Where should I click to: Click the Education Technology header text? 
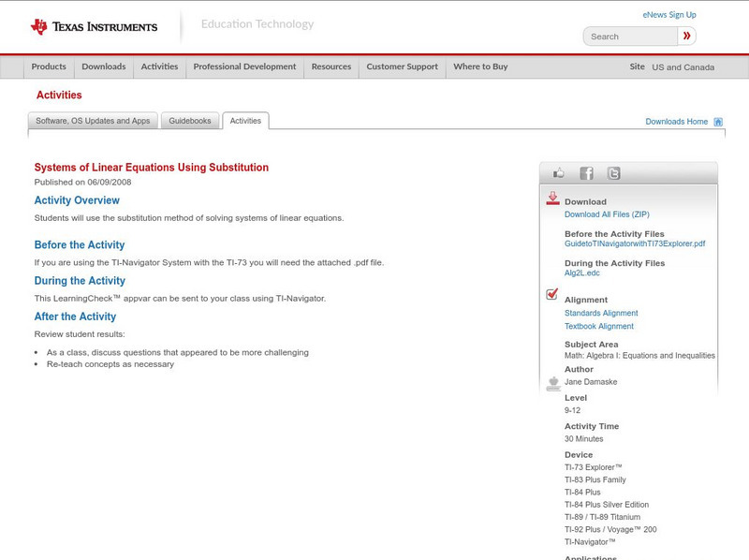(257, 24)
